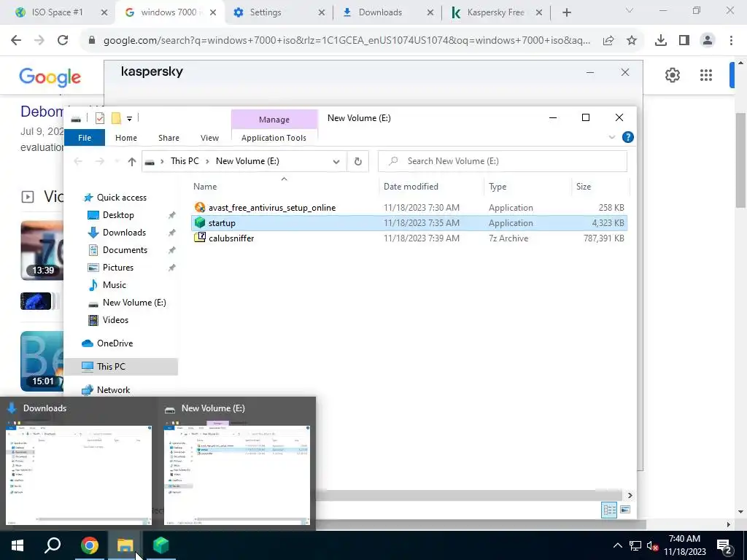Open Chrome downloads toolbar icon

click(661, 41)
